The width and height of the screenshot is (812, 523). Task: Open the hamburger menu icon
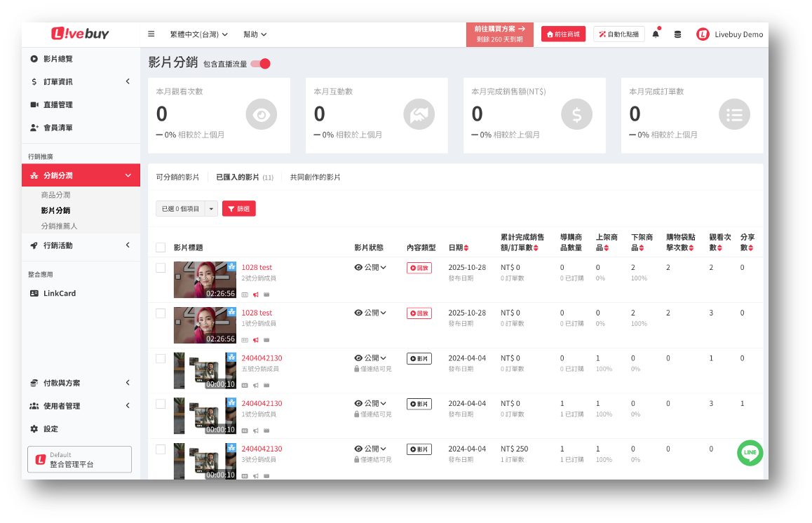151,34
